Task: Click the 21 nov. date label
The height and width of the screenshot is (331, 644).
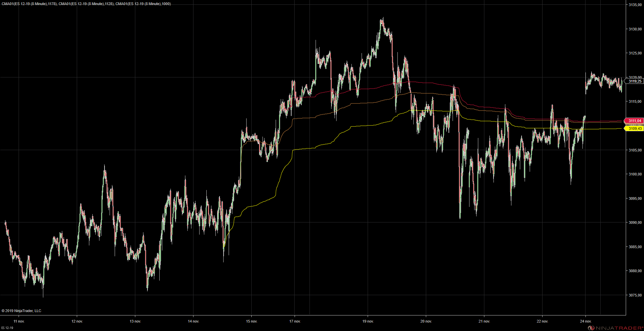Action: coord(484,321)
